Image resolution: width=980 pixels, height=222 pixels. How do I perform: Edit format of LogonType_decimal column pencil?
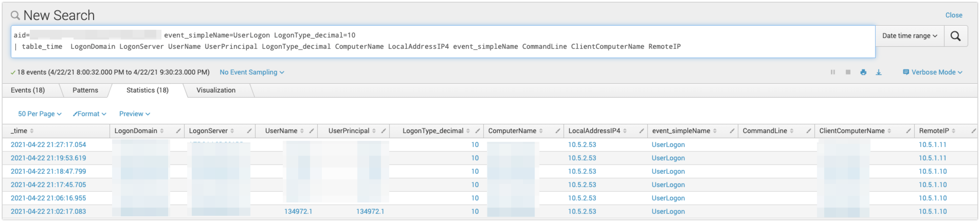(477, 131)
